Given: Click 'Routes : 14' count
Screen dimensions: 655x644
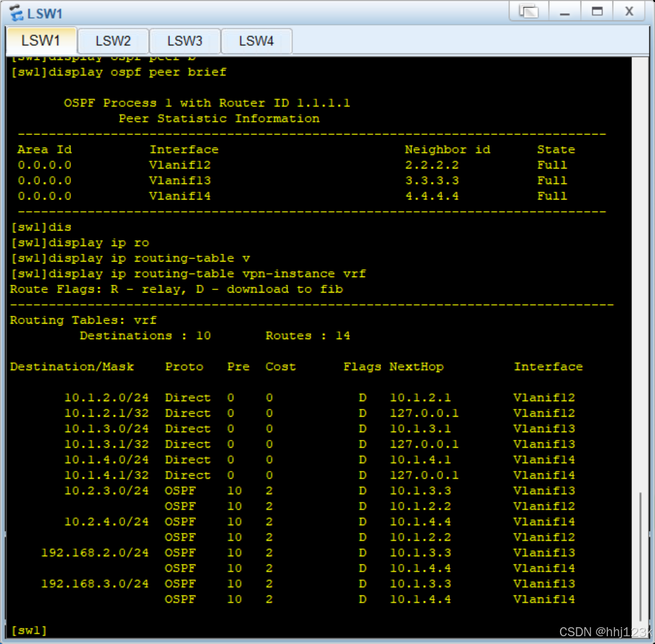Looking at the screenshot, I should 308,335.
